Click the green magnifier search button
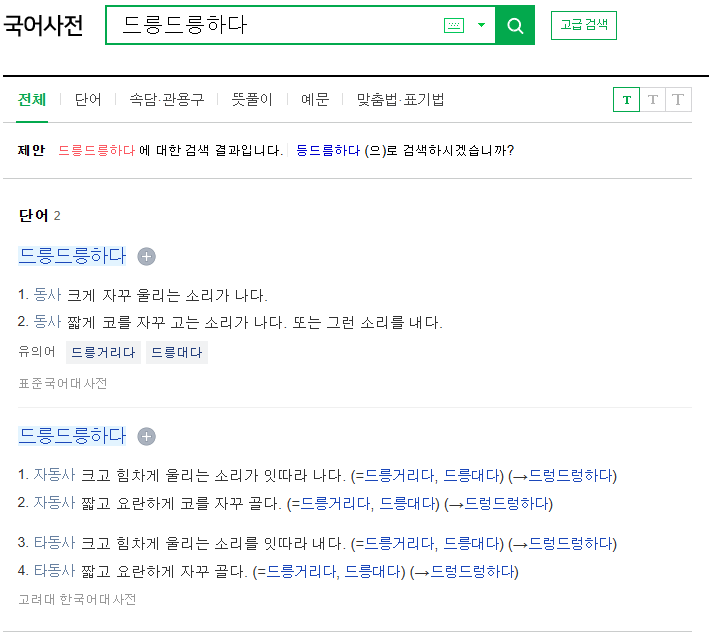Image resolution: width=709 pixels, height=641 pixels. pyautogui.click(x=515, y=26)
